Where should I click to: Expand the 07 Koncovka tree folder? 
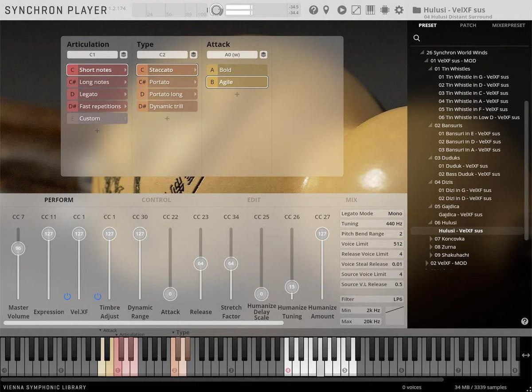tap(431, 239)
